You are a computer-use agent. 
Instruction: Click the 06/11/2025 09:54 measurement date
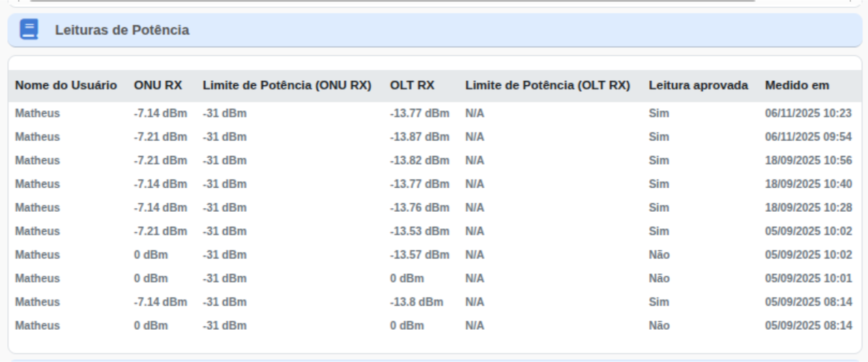coord(808,137)
